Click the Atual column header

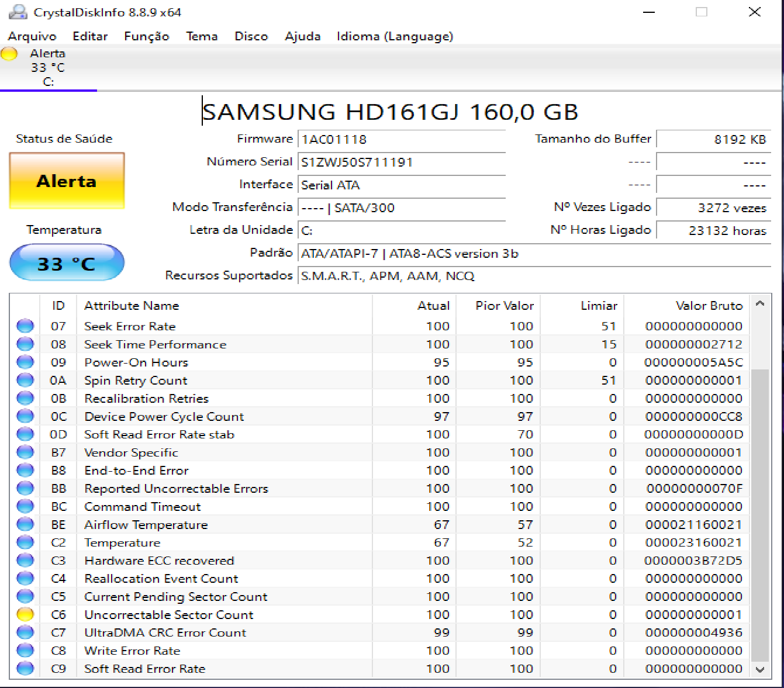[x=413, y=306]
